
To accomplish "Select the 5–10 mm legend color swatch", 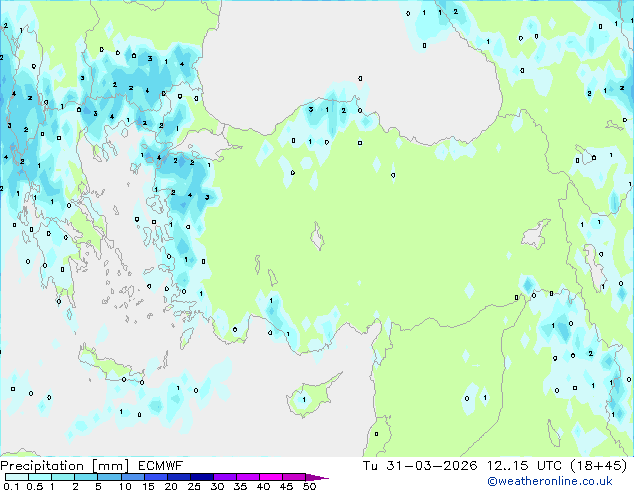I will pyautogui.click(x=109, y=477).
